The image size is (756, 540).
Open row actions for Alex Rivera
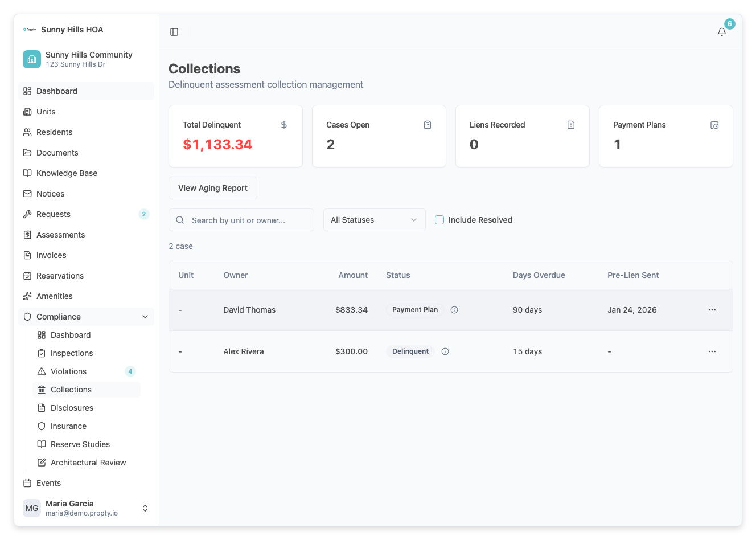pyautogui.click(x=712, y=351)
